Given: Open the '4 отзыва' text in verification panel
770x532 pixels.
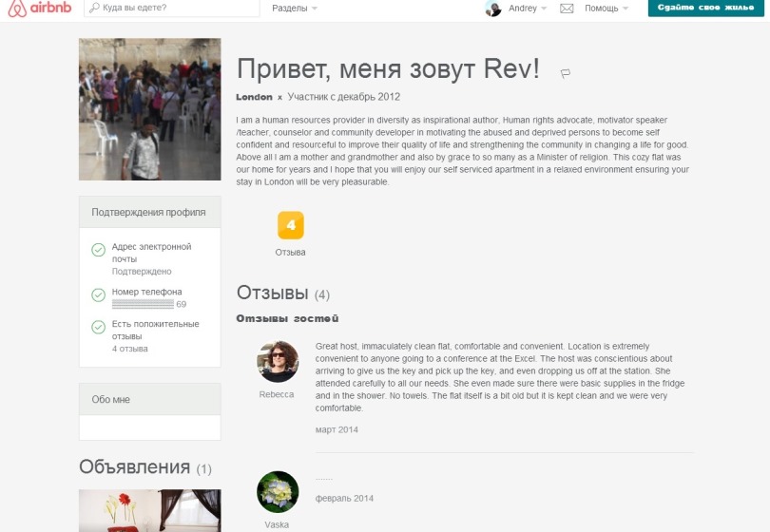Looking at the screenshot, I should tap(129, 349).
